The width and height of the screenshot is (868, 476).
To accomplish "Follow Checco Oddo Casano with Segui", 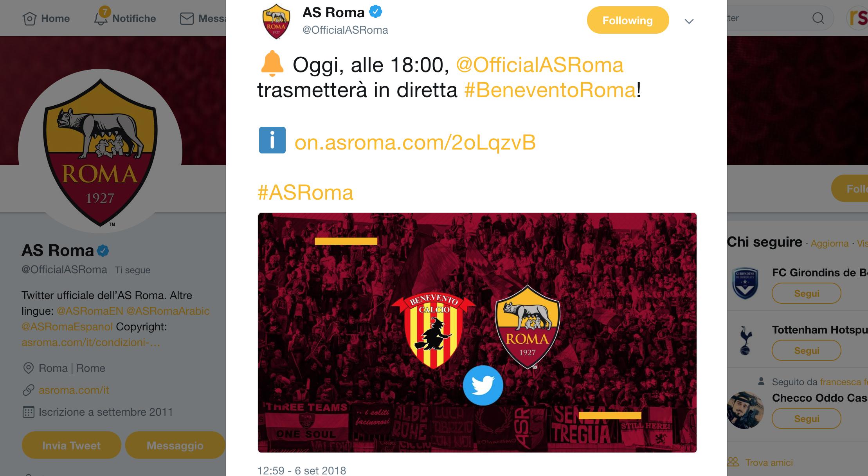I will tap(806, 418).
